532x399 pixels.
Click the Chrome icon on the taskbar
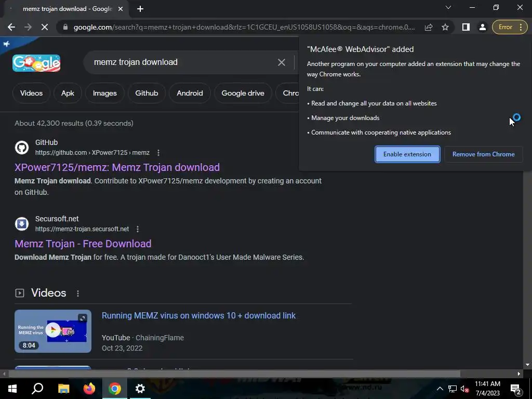115,389
